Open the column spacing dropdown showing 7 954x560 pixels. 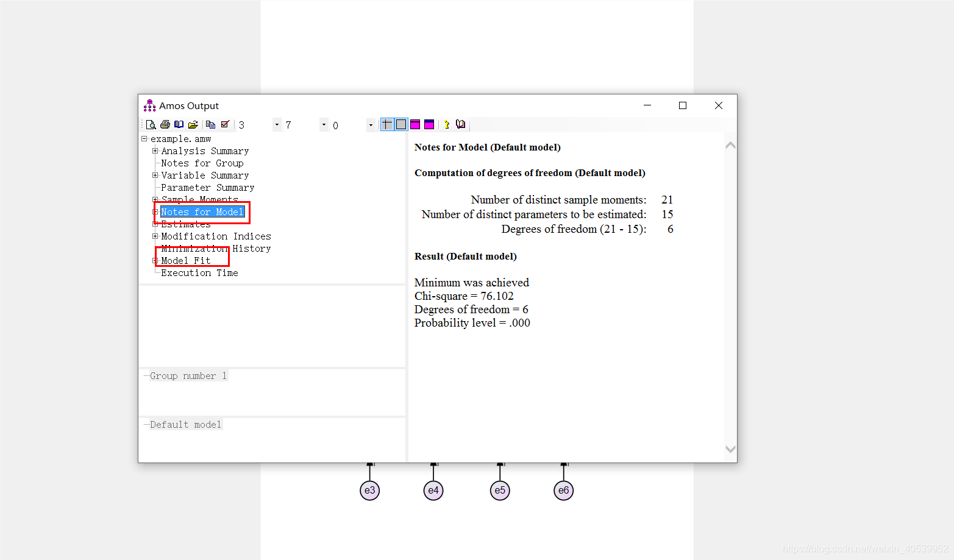324,125
